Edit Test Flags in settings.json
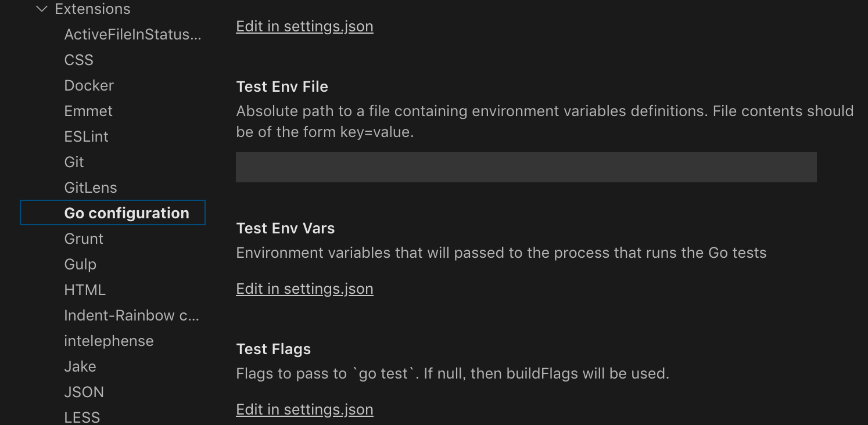The width and height of the screenshot is (868, 425). [304, 410]
